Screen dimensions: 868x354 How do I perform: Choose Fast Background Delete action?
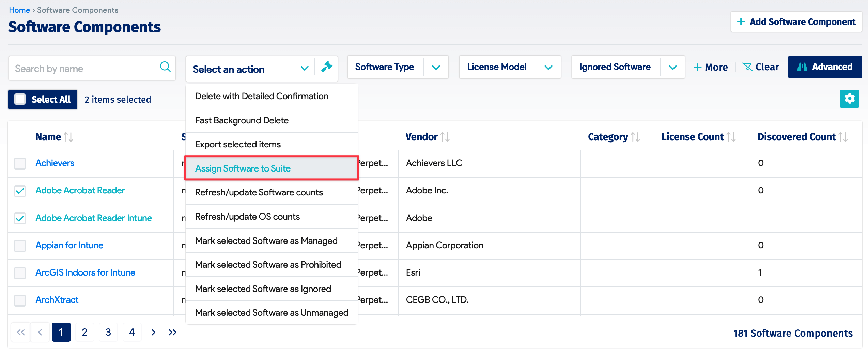272,120
